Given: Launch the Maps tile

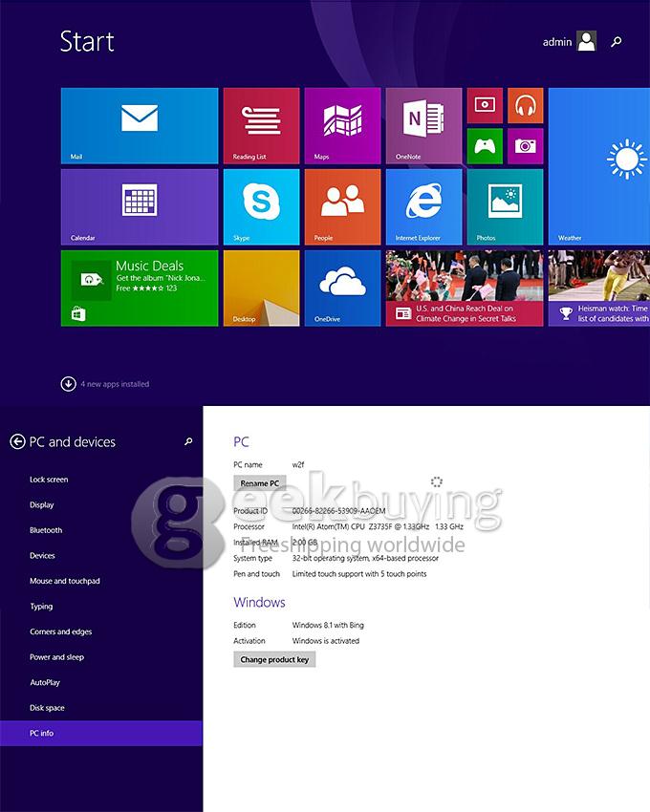Looking at the screenshot, I should [x=342, y=126].
